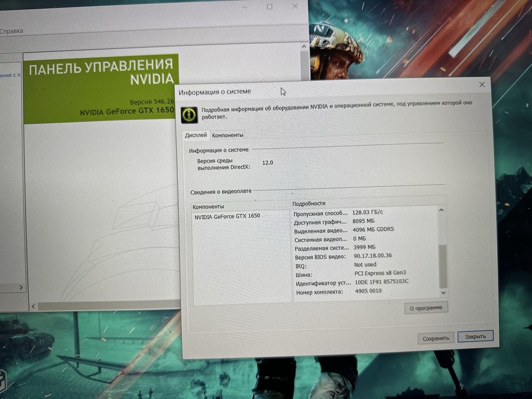Click the Версия BIOS видео value 90.17.1B.00.36
The width and height of the screenshot is (532, 399).
coord(372,255)
